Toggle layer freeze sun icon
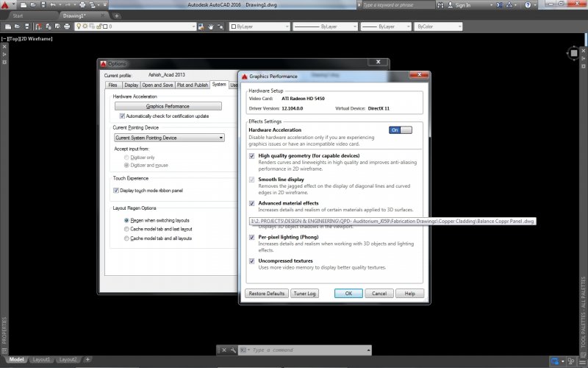Viewport: 588px width, 368px height. 85,26
